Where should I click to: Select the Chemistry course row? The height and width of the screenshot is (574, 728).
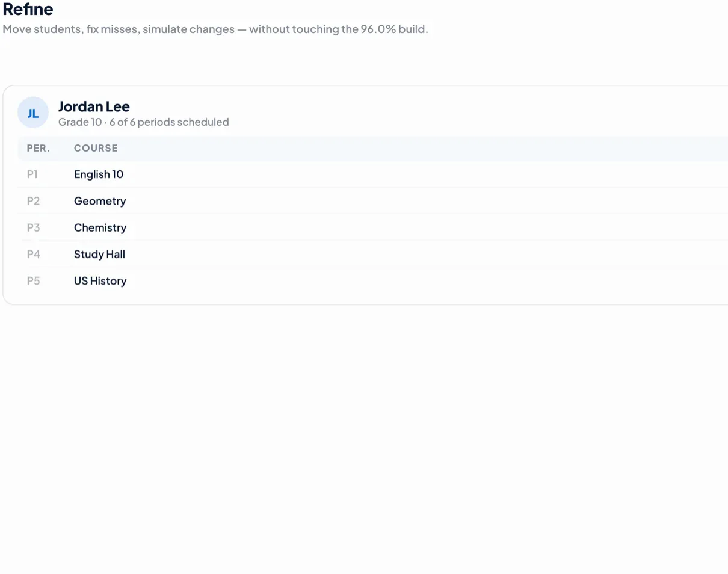[372, 227]
